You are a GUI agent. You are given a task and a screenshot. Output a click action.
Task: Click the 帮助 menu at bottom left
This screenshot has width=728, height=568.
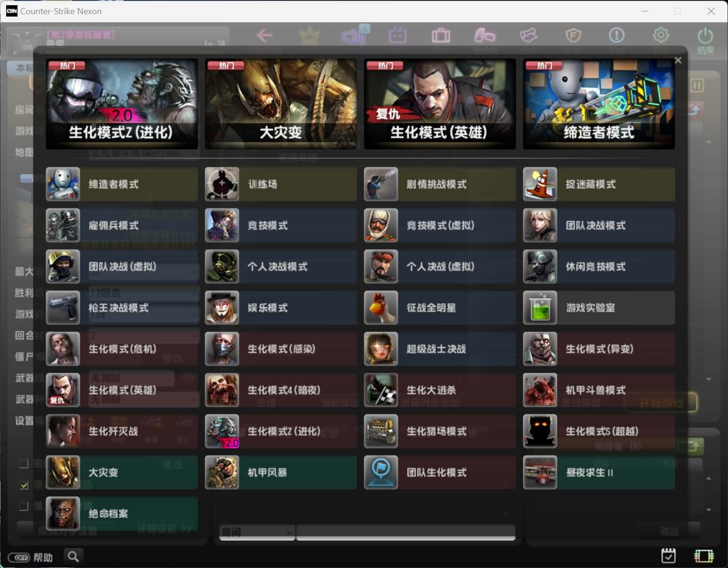tap(44, 557)
